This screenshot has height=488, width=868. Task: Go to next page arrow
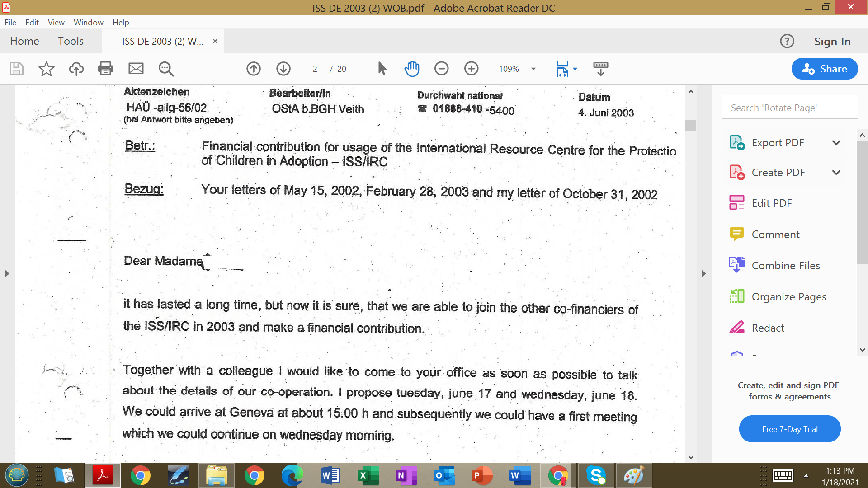[283, 69]
